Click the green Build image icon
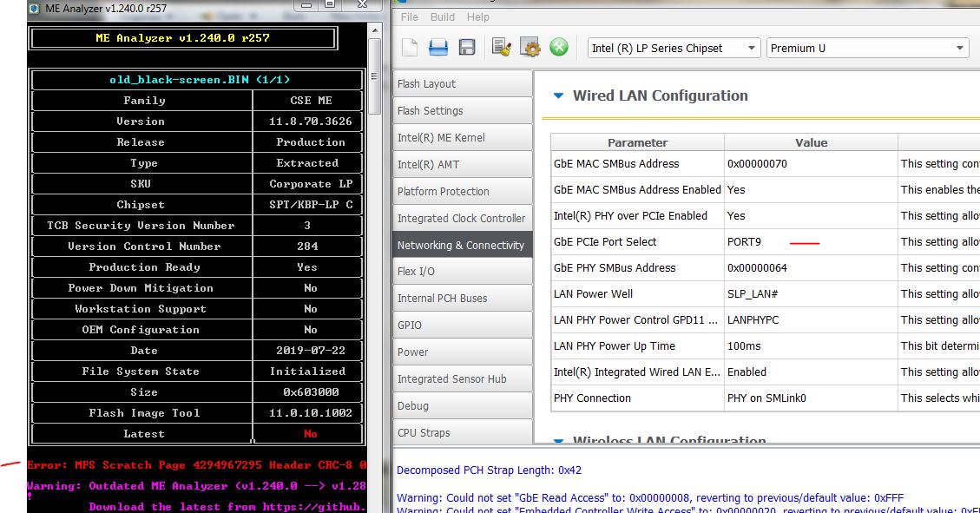The height and width of the screenshot is (513, 980). (x=559, y=48)
